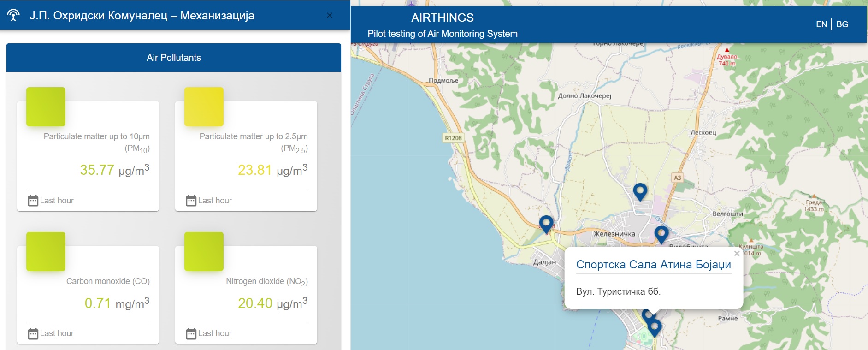Image resolution: width=868 pixels, height=350 pixels.
Task: Switch language to EN
Action: coord(821,24)
